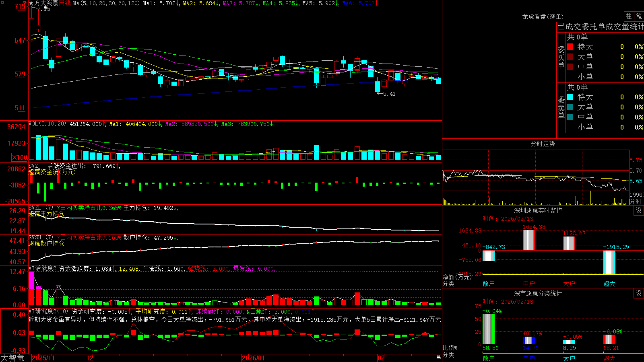Click the SVZL (7) indicator label

point(41,208)
